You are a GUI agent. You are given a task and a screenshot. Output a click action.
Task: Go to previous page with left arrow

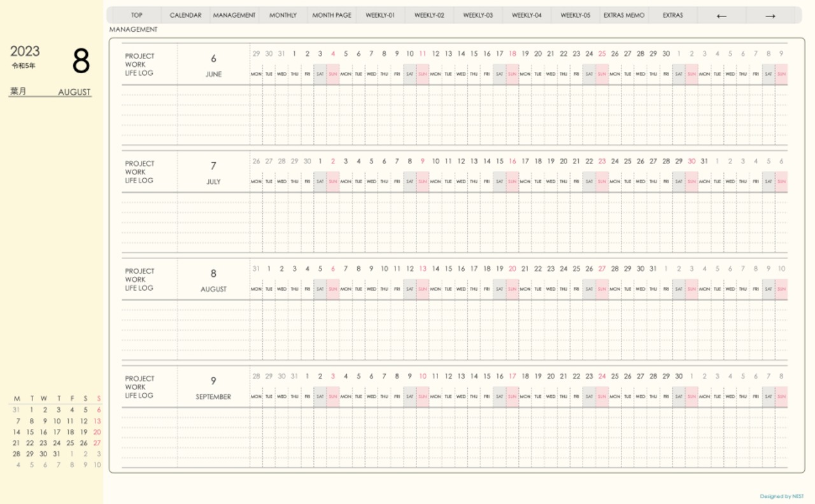721,15
